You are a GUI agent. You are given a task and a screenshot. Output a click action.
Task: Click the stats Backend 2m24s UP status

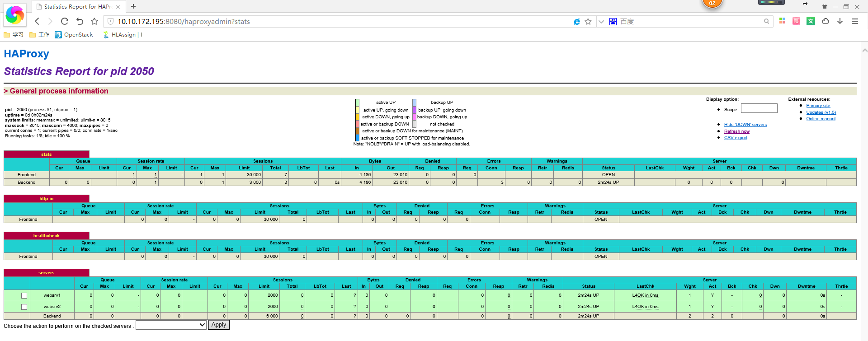tap(608, 182)
